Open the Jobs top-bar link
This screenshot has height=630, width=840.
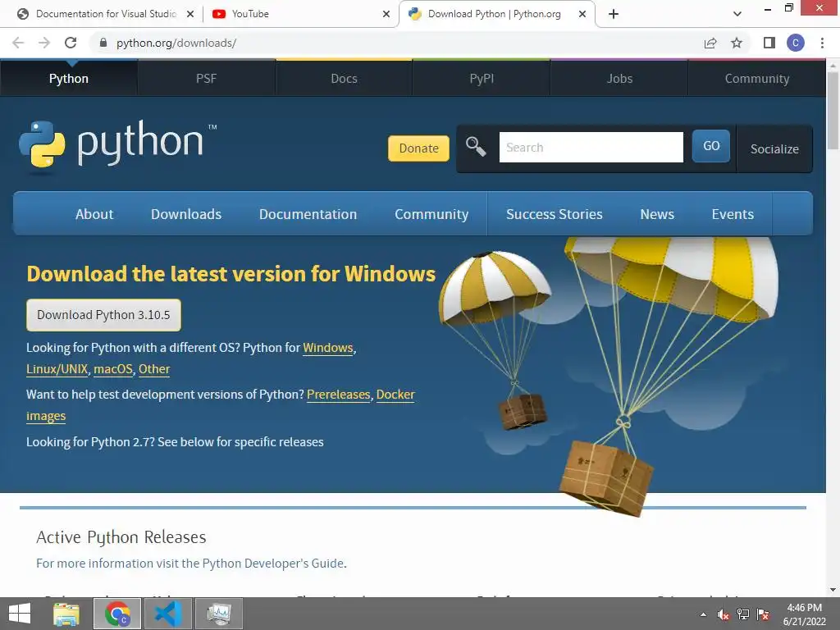(619, 79)
